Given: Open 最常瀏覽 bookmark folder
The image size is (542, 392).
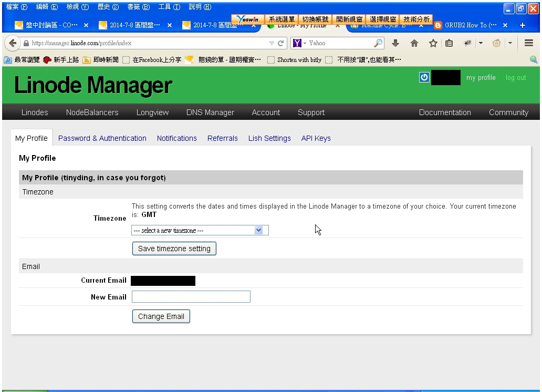Looking at the screenshot, I should click(22, 60).
